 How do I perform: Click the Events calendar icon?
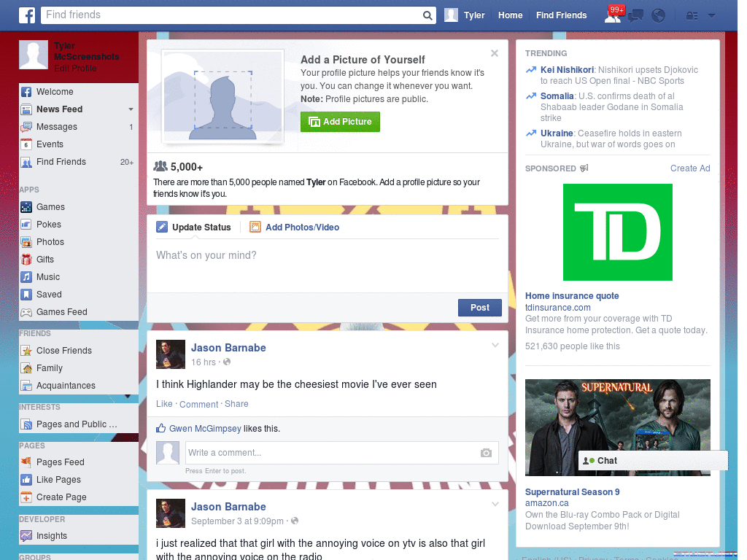point(26,144)
